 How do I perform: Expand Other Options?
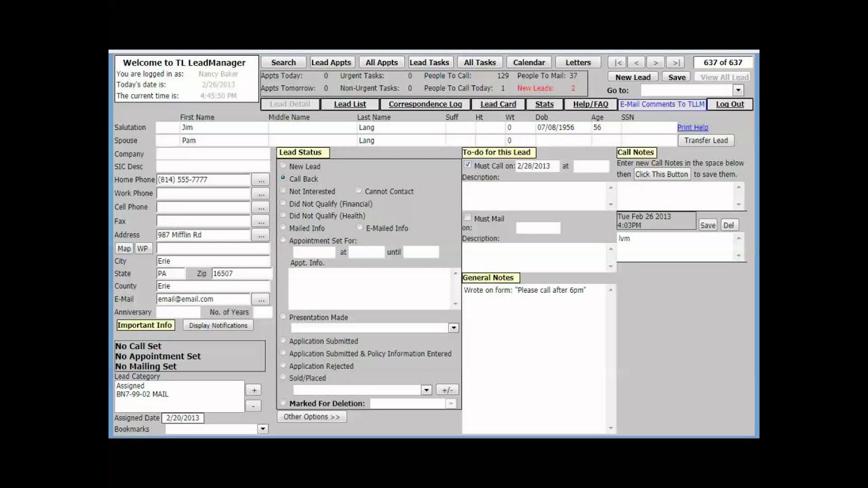tap(312, 417)
